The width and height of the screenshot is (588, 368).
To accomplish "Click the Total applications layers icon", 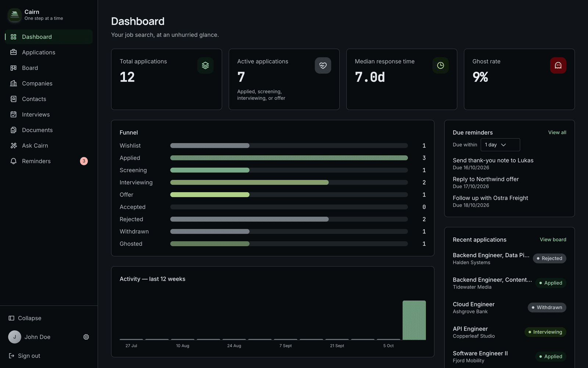I will click(205, 66).
